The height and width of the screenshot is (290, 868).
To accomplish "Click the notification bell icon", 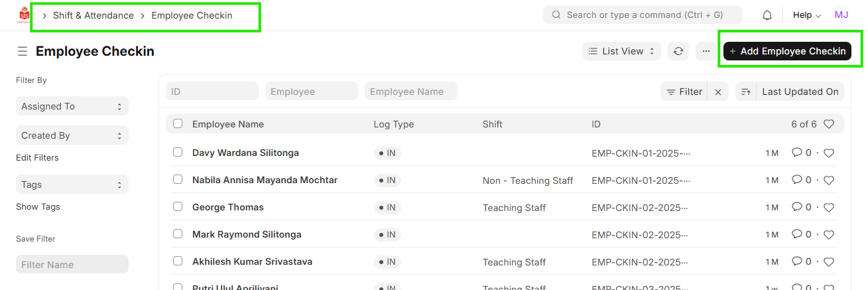I will click(x=767, y=15).
